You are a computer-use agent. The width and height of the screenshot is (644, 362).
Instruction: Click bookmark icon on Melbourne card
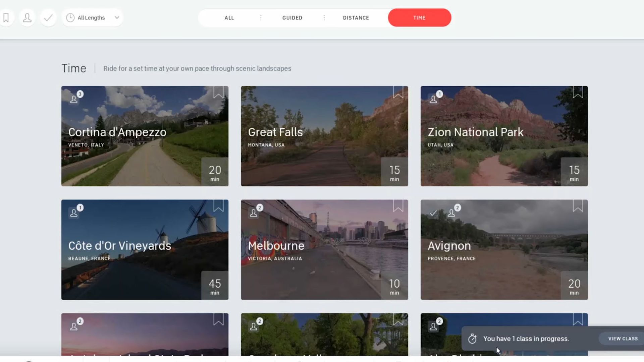pos(398,205)
